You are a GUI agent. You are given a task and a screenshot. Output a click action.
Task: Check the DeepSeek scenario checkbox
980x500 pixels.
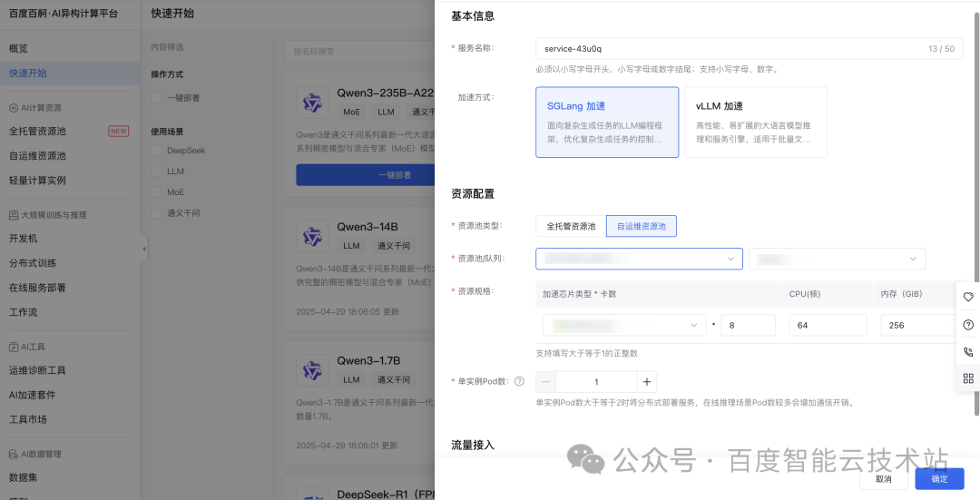(x=156, y=151)
